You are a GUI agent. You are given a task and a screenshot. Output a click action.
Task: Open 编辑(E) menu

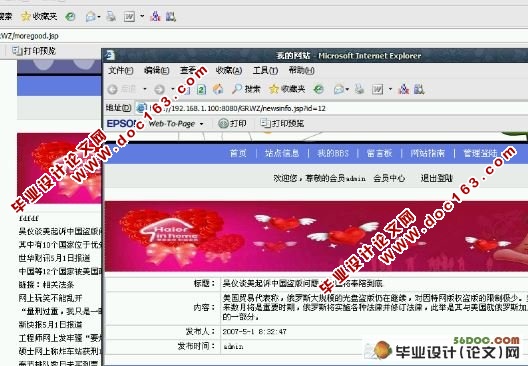pos(157,71)
